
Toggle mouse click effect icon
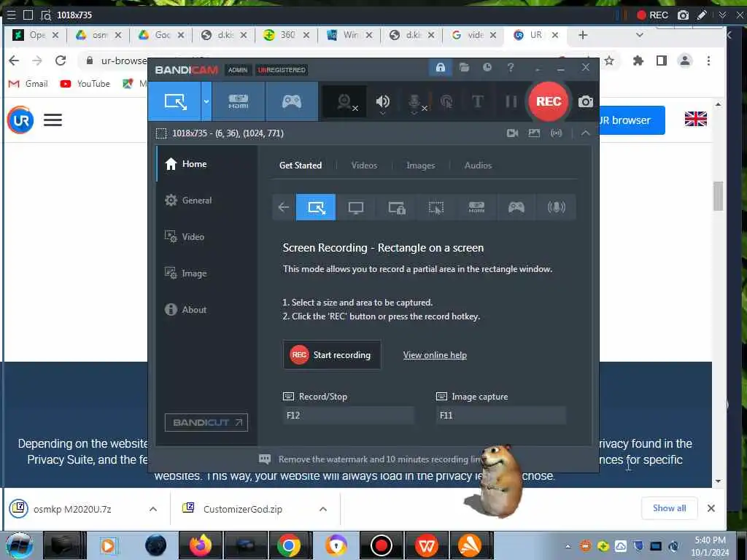446,101
